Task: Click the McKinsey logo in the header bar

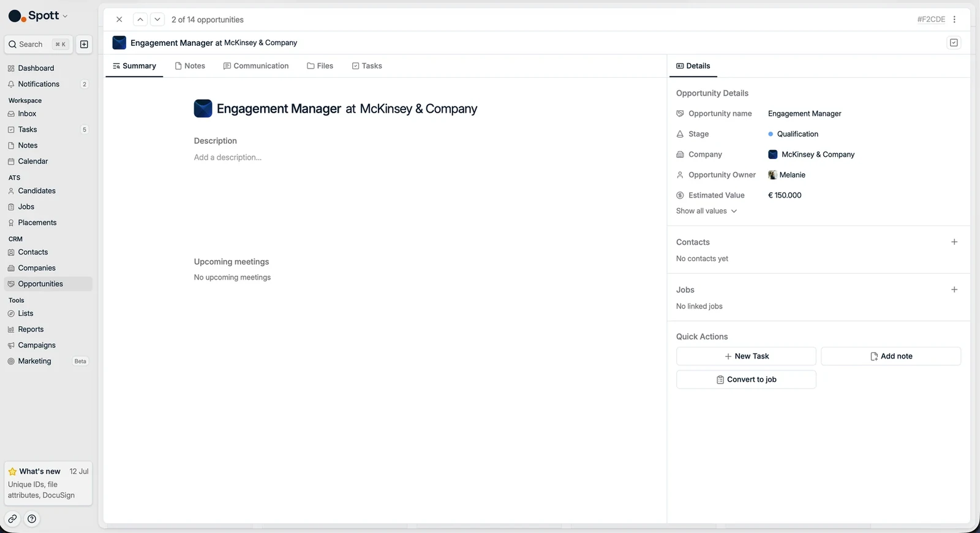Action: (x=119, y=43)
